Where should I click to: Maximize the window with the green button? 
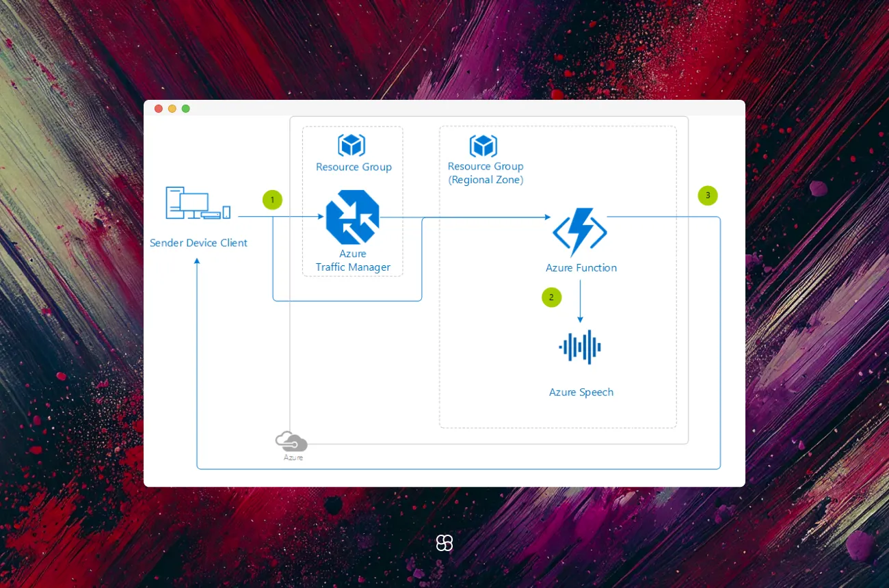coord(185,109)
